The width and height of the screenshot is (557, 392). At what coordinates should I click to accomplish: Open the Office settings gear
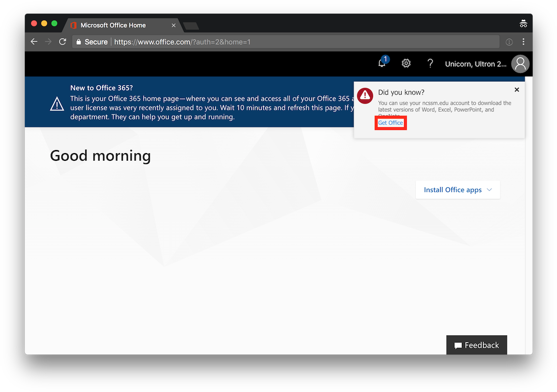406,63
